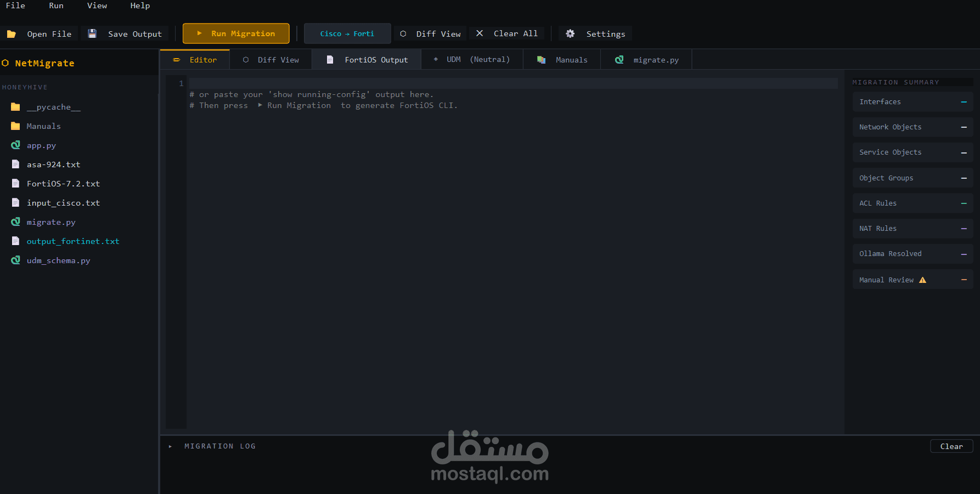Open output_fortinet.txt from file tree
980x494 pixels.
click(73, 241)
